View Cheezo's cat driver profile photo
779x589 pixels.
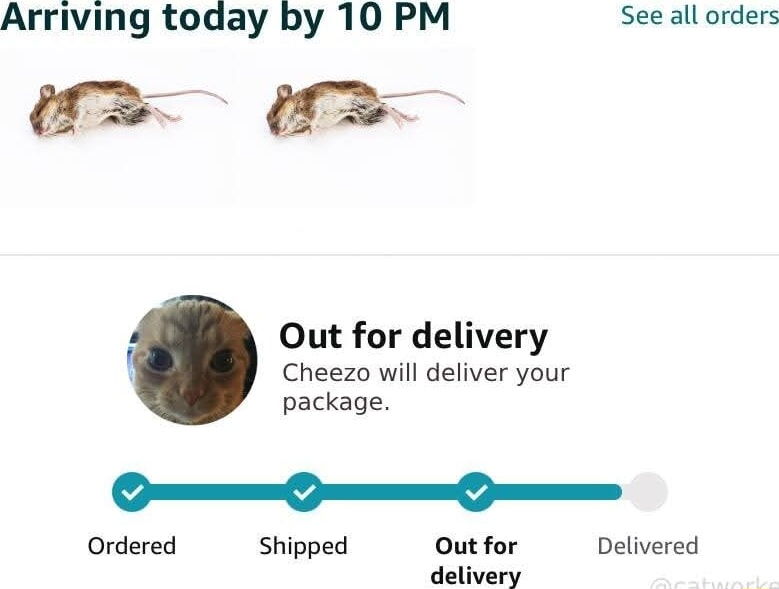point(193,360)
